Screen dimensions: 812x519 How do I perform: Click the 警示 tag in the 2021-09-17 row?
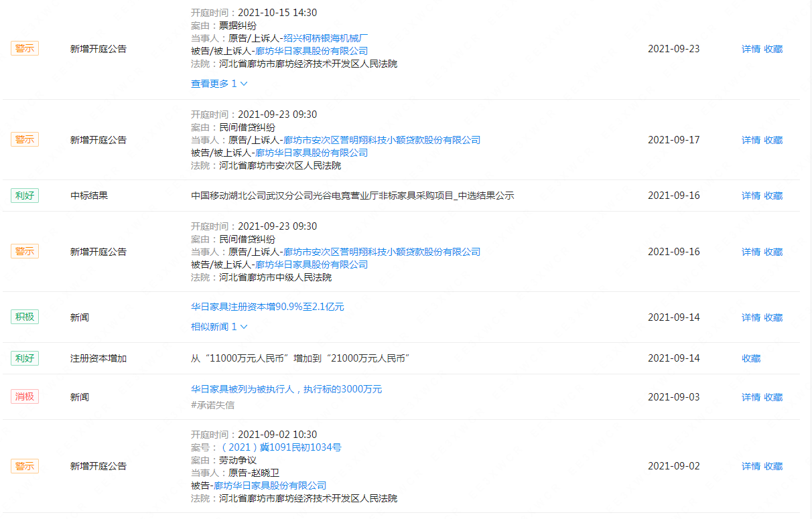(25, 139)
